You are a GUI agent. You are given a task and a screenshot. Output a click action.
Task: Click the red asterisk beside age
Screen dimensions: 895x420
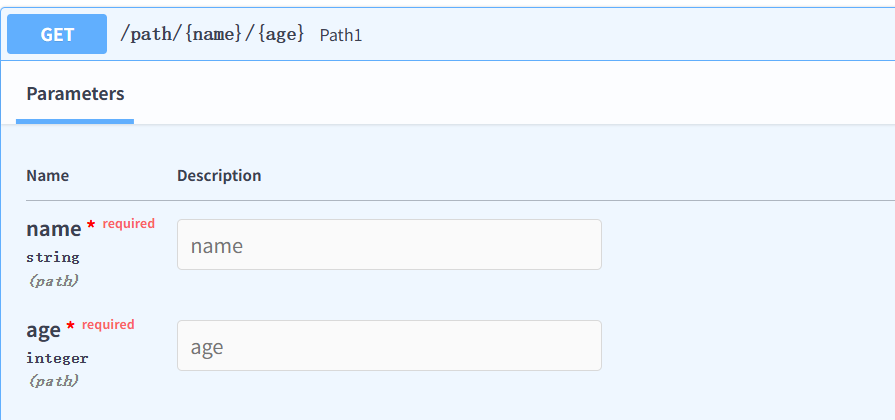[x=71, y=327]
